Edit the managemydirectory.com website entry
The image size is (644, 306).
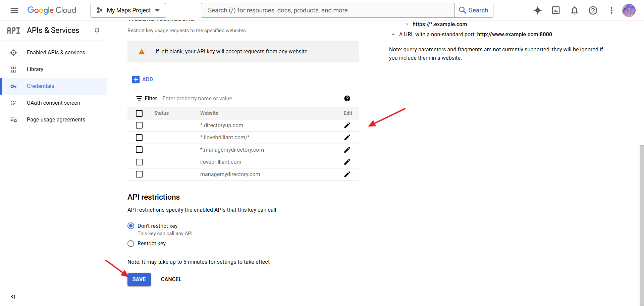point(347,174)
